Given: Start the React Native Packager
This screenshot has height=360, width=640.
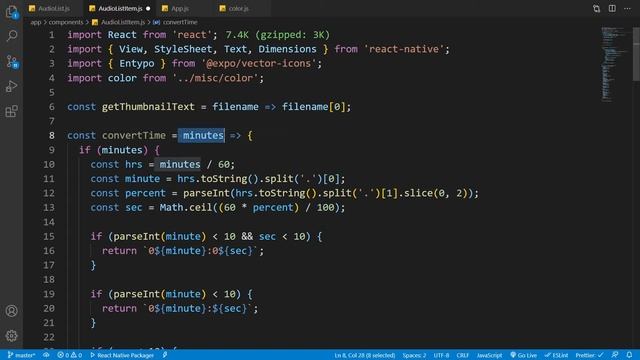Looking at the screenshot, I should [122, 355].
